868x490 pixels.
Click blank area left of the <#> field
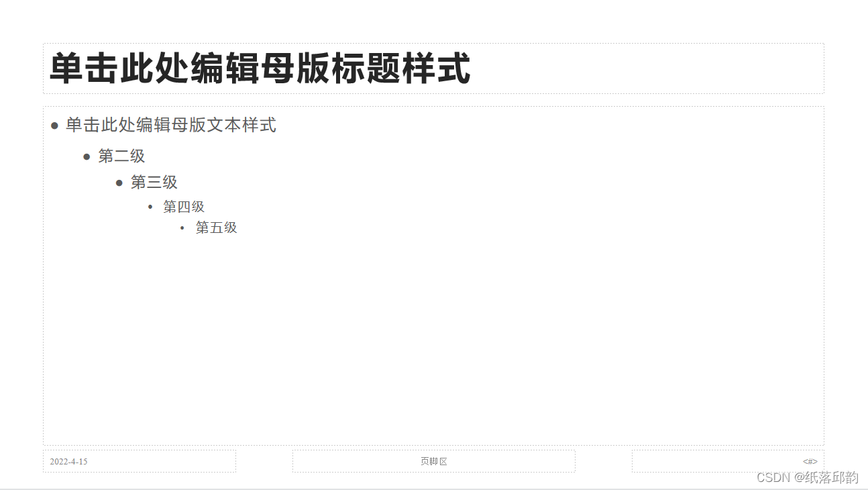[714, 461]
